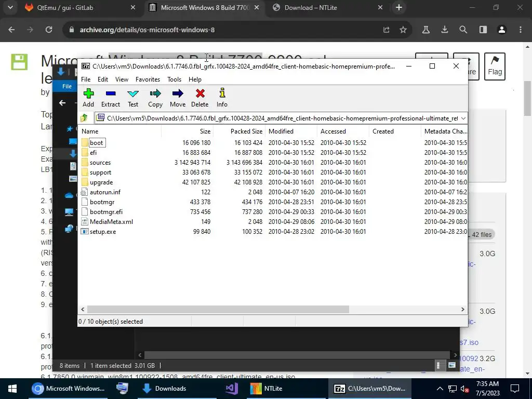Click the Add button in 7-Zip toolbar
This screenshot has width=532, height=399.
88,98
